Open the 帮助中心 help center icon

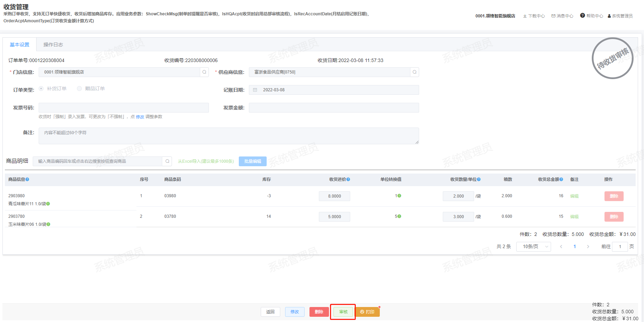pos(582,16)
